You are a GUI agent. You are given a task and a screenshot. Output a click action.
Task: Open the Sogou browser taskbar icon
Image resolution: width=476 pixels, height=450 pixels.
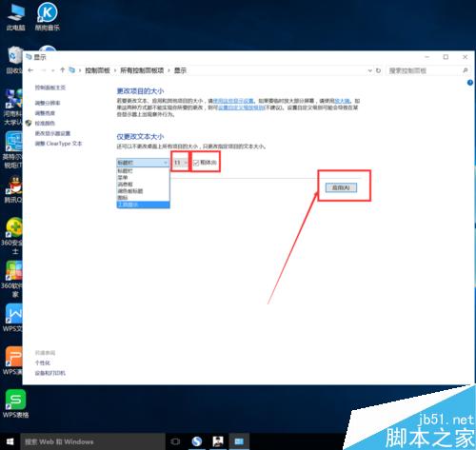197,441
